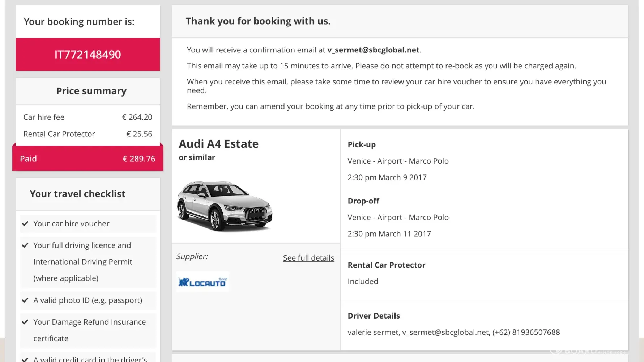The width and height of the screenshot is (644, 362).
Task: Click checkmark beside valid photo ID item
Action: point(25,300)
